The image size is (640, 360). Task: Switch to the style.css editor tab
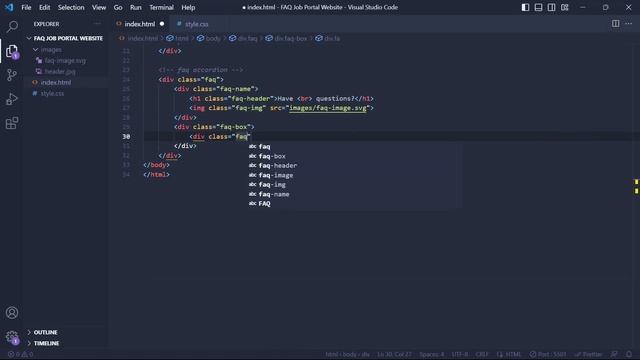pos(196,24)
